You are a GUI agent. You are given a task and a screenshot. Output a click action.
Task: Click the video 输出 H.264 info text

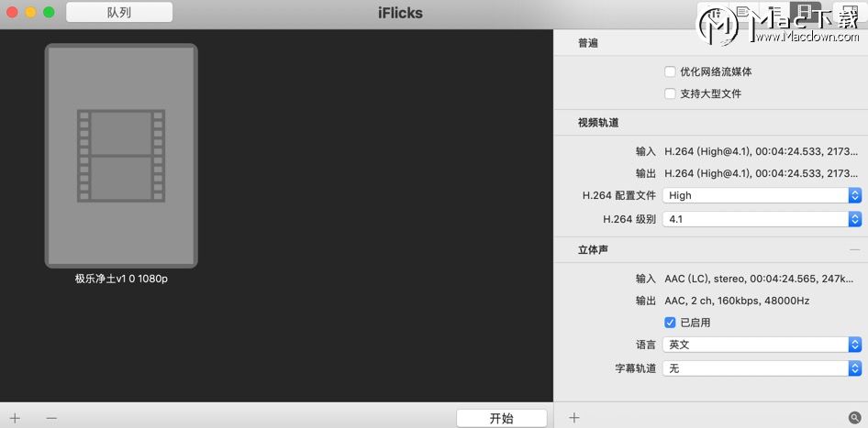(762, 173)
